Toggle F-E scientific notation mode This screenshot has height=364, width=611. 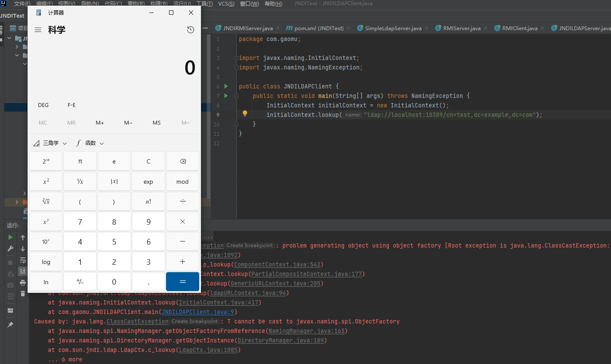[72, 105]
